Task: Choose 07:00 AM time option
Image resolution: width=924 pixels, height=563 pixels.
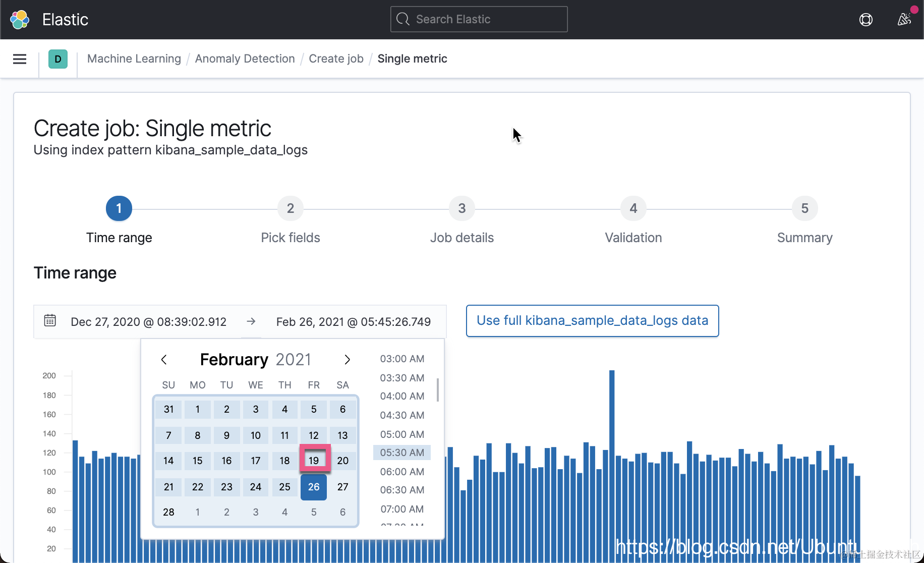Action: point(402,509)
